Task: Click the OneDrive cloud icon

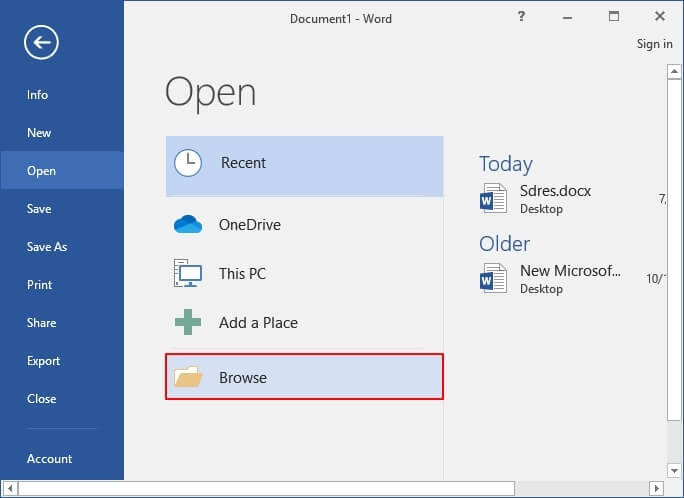Action: pyautogui.click(x=188, y=225)
